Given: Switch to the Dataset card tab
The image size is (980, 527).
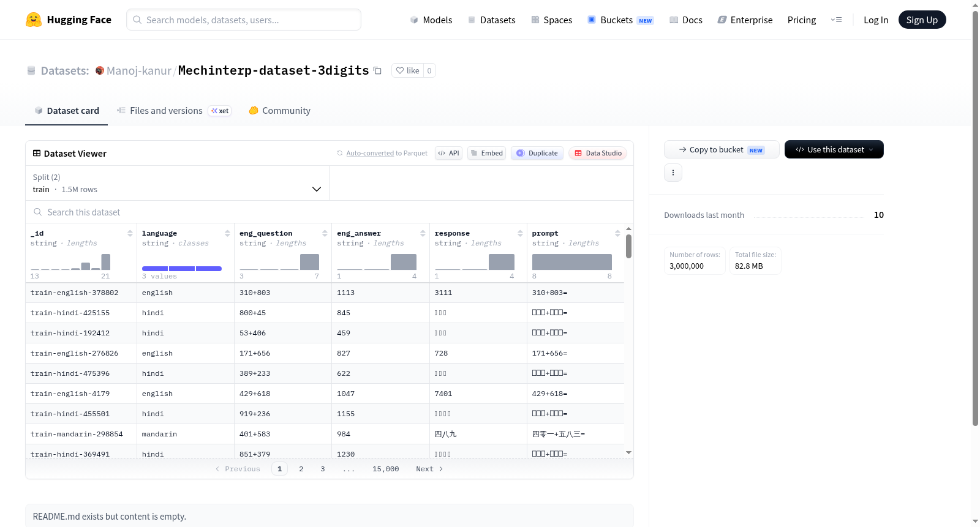Looking at the screenshot, I should coord(66,111).
